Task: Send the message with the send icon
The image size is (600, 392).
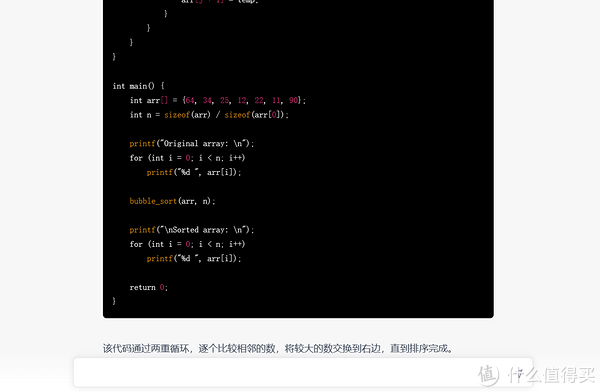Action: pyautogui.click(x=519, y=373)
